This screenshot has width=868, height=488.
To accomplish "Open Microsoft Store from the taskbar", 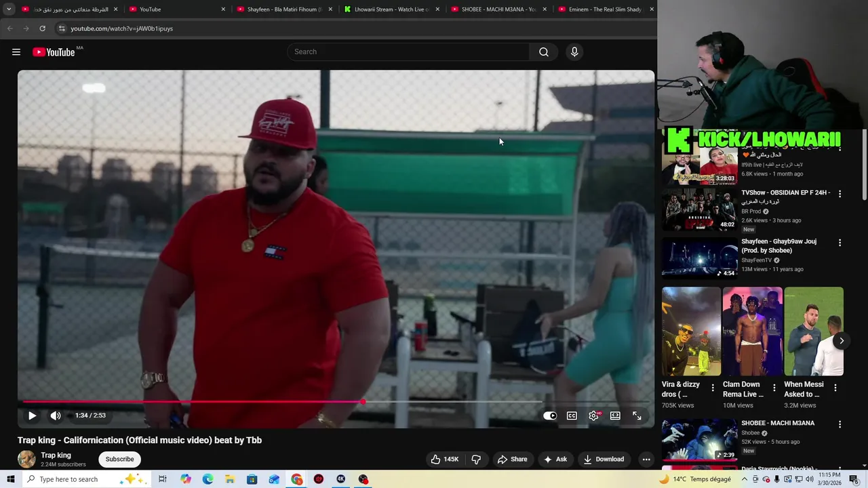I will point(252,479).
